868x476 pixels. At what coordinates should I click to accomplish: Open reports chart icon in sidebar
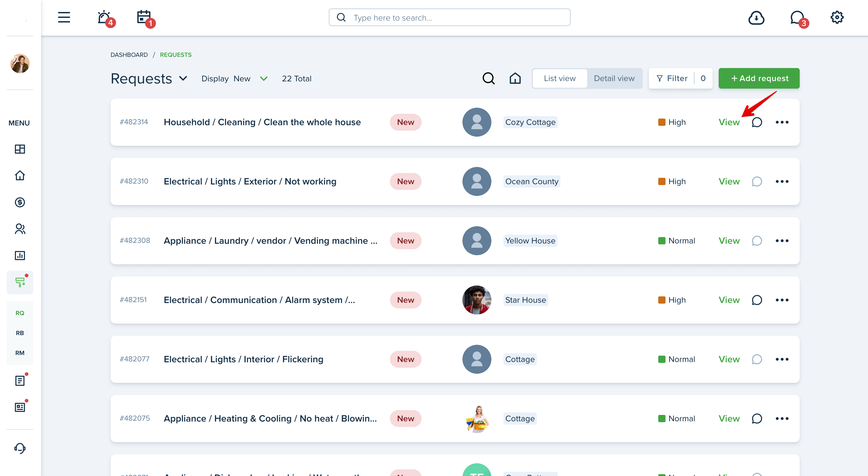20,256
